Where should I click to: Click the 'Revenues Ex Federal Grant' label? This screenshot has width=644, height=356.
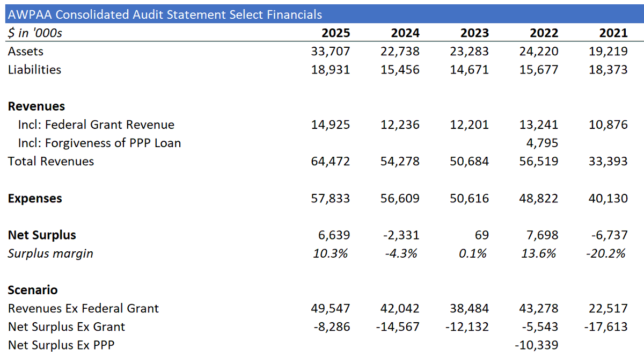[83, 308]
